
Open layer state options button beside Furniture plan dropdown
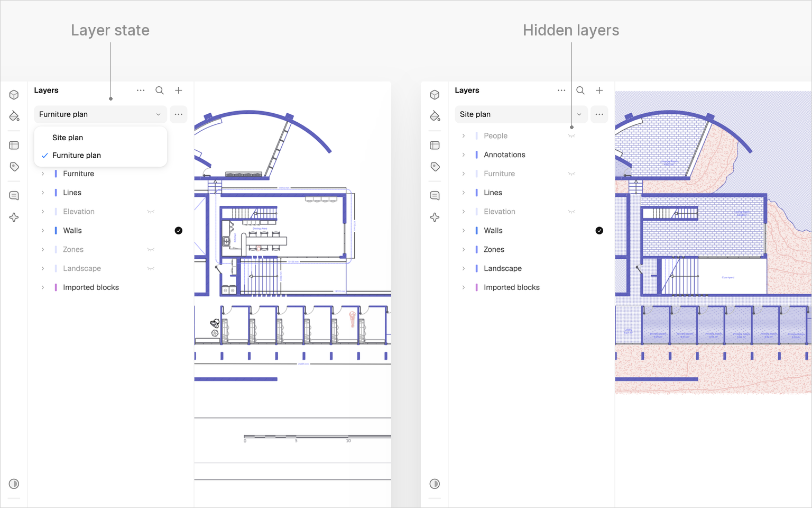179,114
